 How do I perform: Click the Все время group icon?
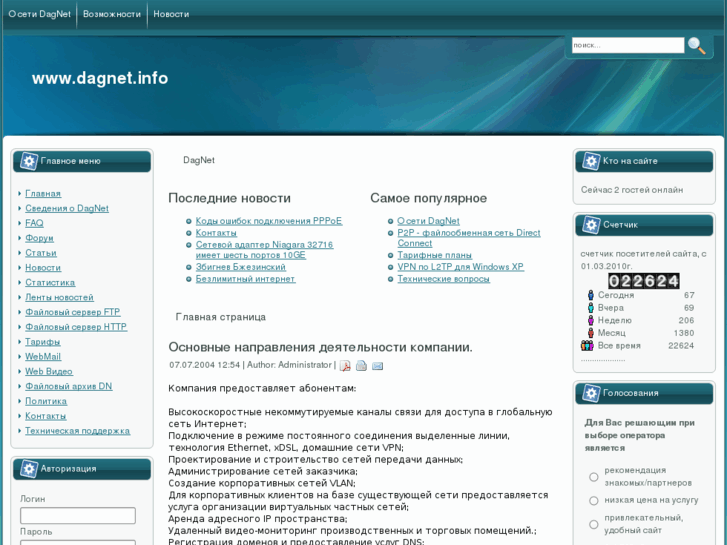pos(587,346)
